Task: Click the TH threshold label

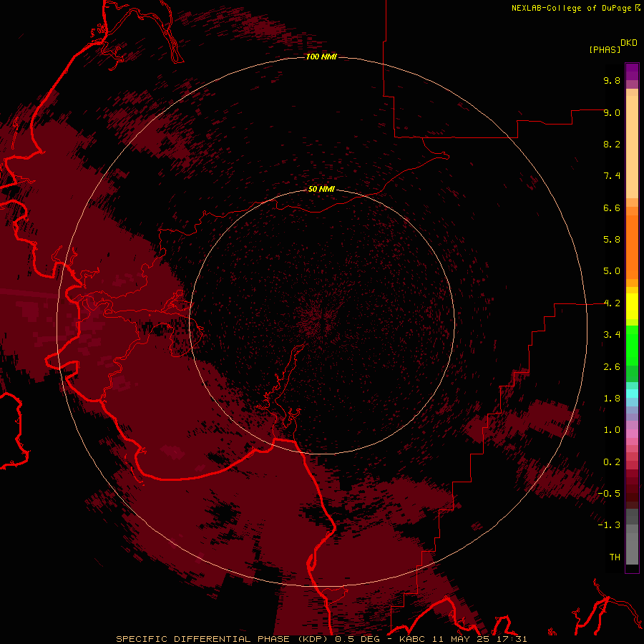Action: tap(615, 557)
